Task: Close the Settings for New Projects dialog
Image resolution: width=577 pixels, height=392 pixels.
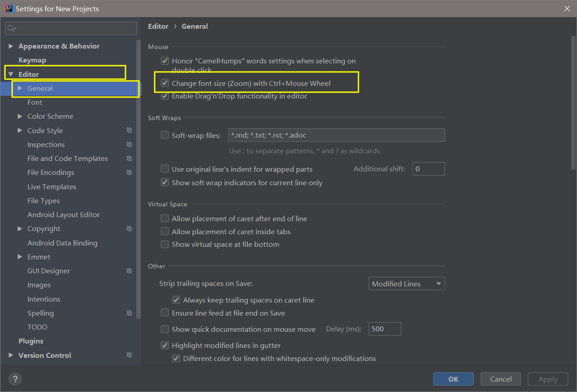Action: point(567,9)
